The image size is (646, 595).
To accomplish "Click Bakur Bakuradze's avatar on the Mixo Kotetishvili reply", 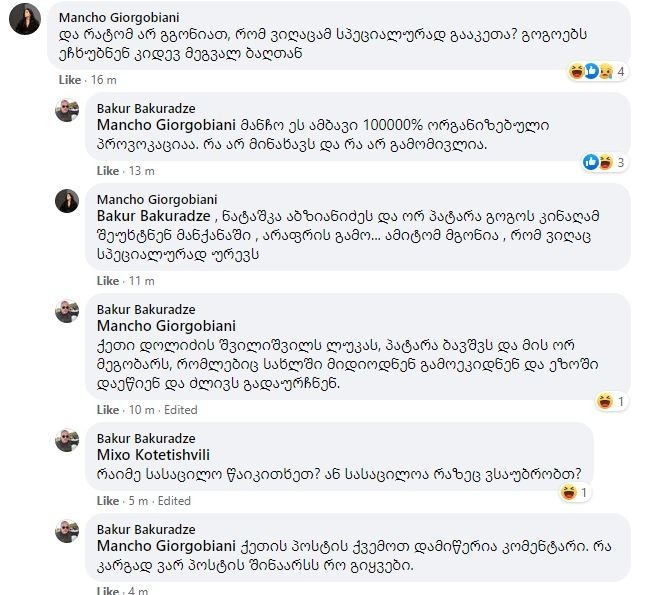I will (x=67, y=442).
